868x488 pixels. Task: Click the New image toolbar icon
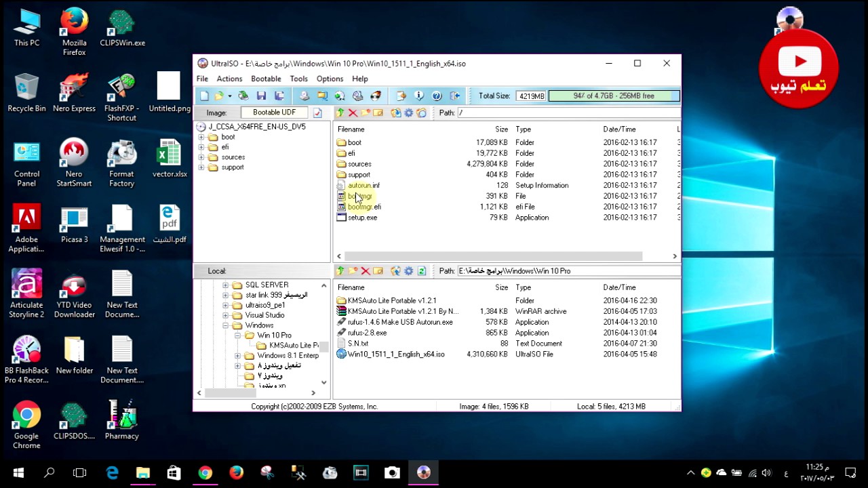pos(204,96)
